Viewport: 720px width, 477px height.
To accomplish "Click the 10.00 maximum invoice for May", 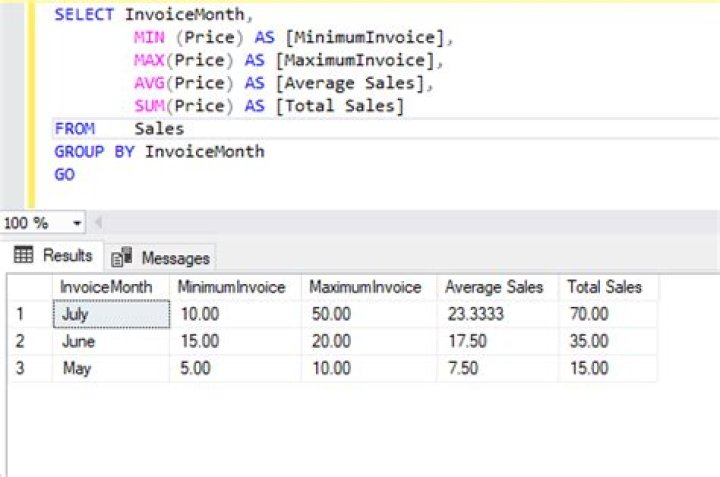I will [331, 368].
